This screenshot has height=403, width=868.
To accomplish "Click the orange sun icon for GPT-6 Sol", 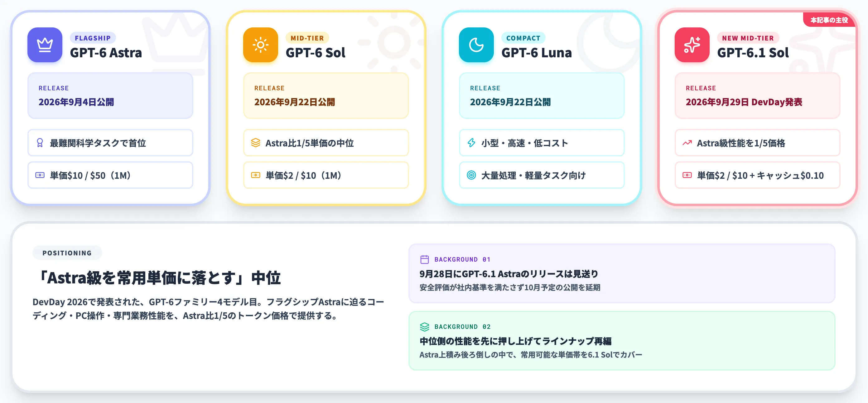I will (260, 45).
